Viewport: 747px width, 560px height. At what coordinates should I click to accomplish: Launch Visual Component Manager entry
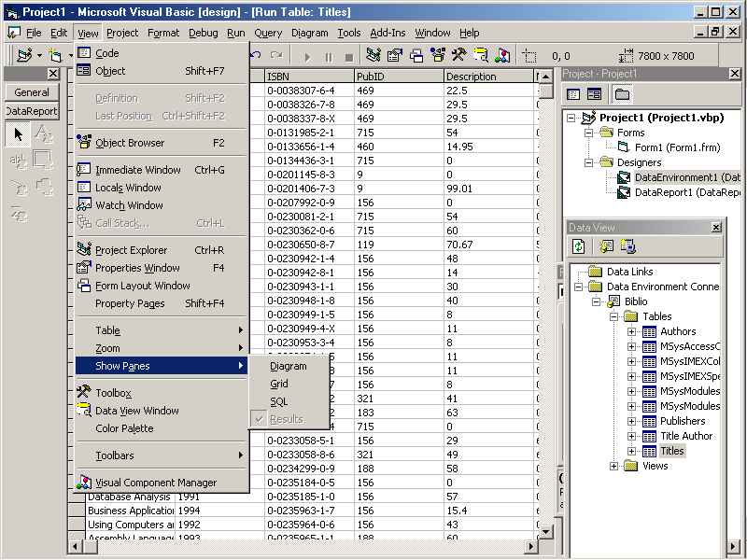pos(162,483)
